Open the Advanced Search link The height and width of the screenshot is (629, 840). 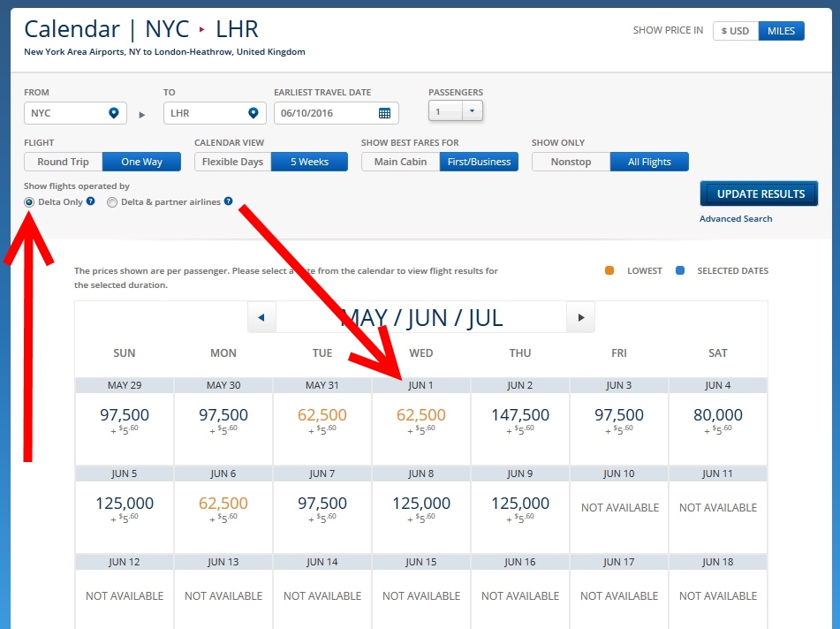tap(736, 218)
